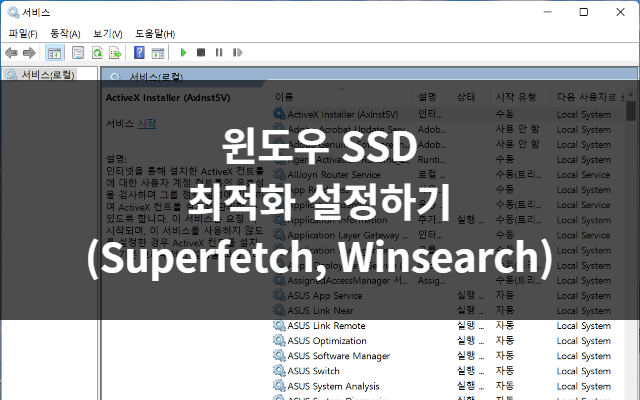Open the 도움말(H) menu
The image size is (640, 400).
[155, 33]
